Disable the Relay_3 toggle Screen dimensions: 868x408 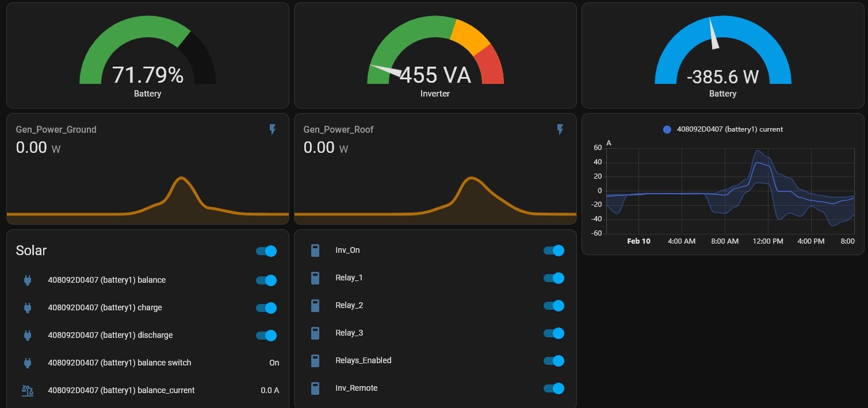point(554,333)
